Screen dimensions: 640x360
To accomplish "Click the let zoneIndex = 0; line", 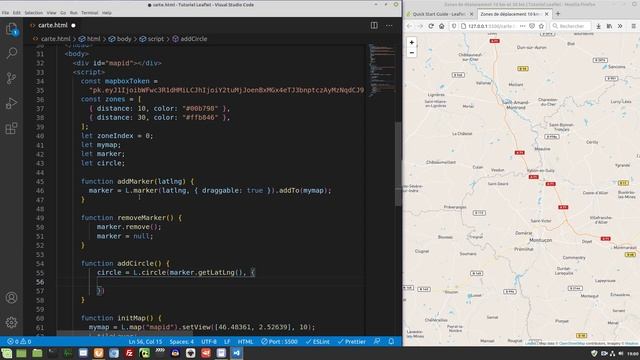I will pos(117,136).
